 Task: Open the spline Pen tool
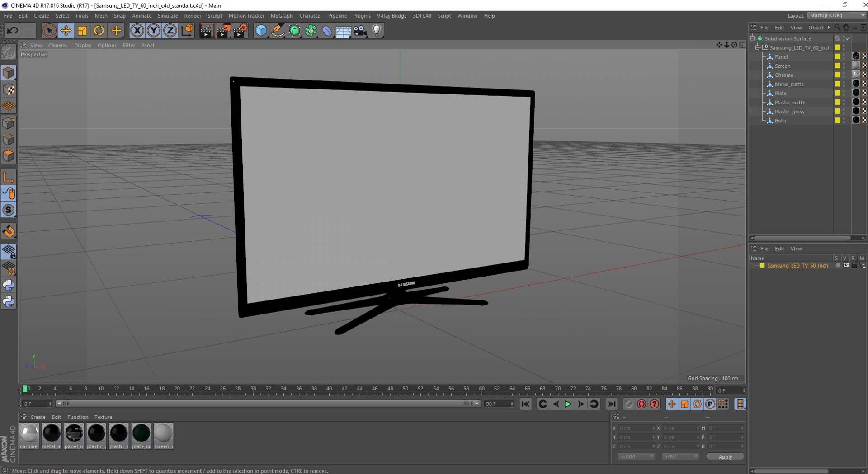278,30
